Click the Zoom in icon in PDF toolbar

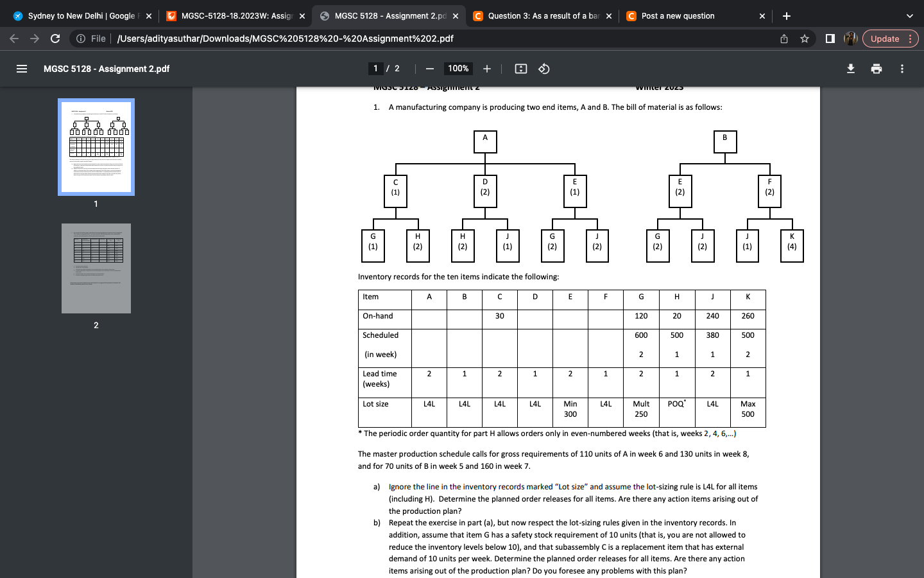click(x=487, y=69)
